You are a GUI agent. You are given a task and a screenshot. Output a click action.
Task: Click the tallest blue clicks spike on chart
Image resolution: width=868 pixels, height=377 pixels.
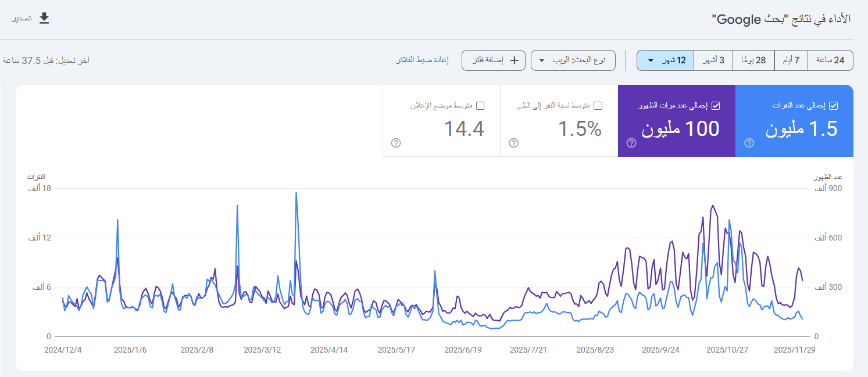(x=297, y=193)
